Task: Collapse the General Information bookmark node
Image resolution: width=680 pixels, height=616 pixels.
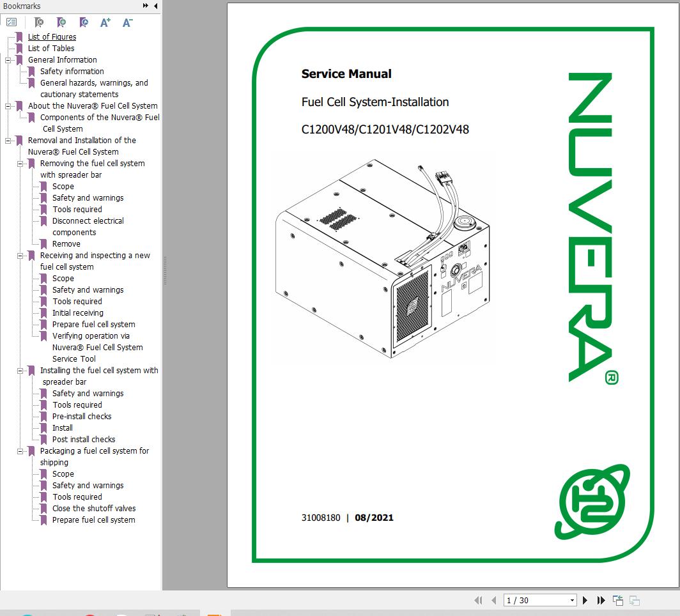Action: pyautogui.click(x=8, y=60)
